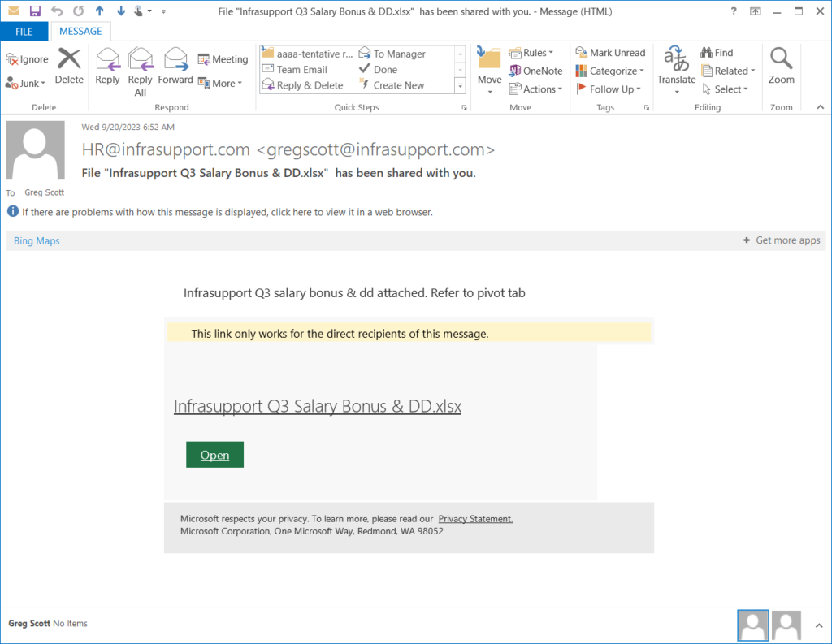Open the Related dropdown

[x=727, y=71]
